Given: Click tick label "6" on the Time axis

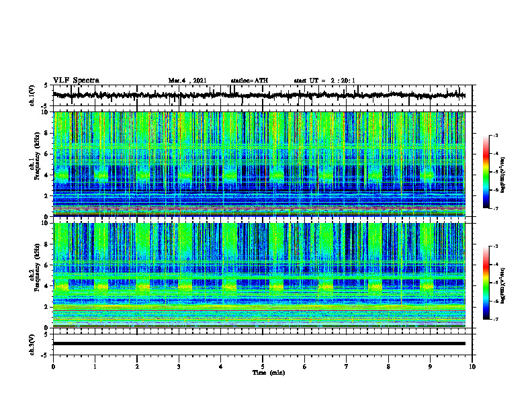Looking at the screenshot, I should 305,367.
